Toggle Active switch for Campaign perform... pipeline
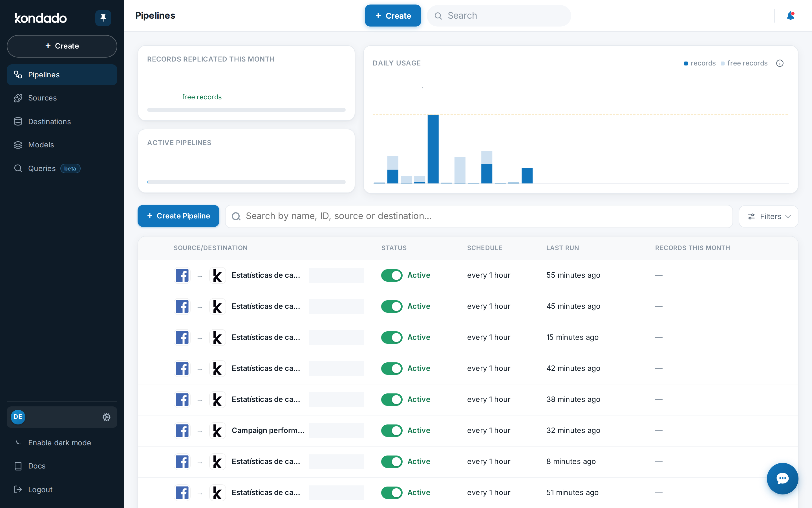Image resolution: width=812 pixels, height=508 pixels. point(392,430)
